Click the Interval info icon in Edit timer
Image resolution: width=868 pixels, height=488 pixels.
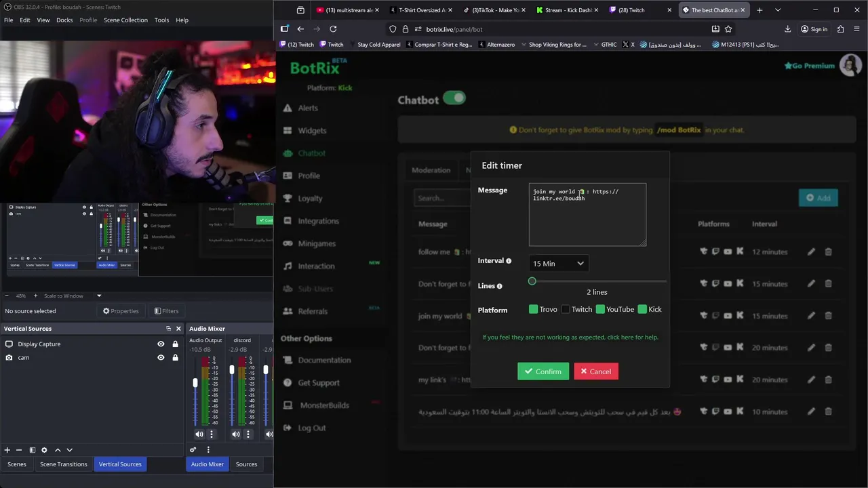pyautogui.click(x=509, y=261)
